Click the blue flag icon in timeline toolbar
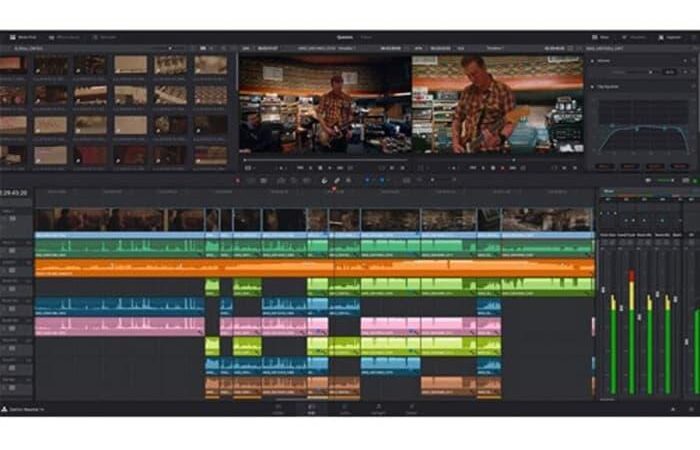This screenshot has width=700, height=450. pyautogui.click(x=366, y=180)
